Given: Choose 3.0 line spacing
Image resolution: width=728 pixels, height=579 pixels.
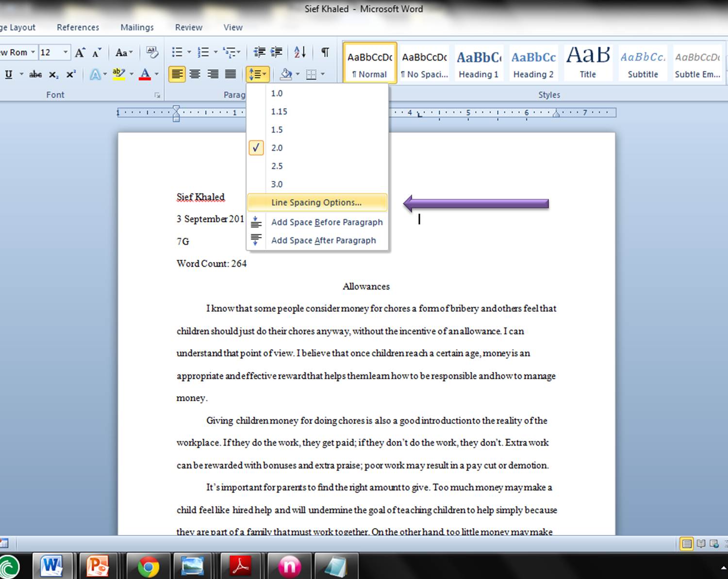Looking at the screenshot, I should pyautogui.click(x=317, y=184).
